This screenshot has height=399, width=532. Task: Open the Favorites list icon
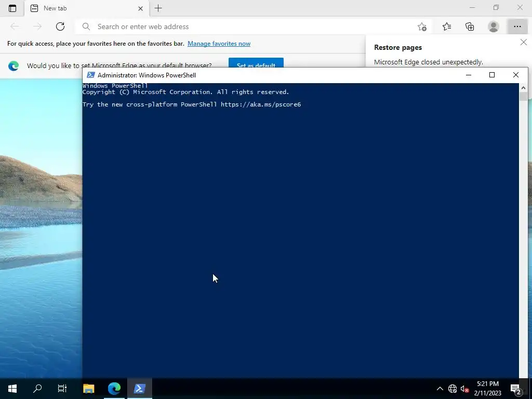(447, 26)
